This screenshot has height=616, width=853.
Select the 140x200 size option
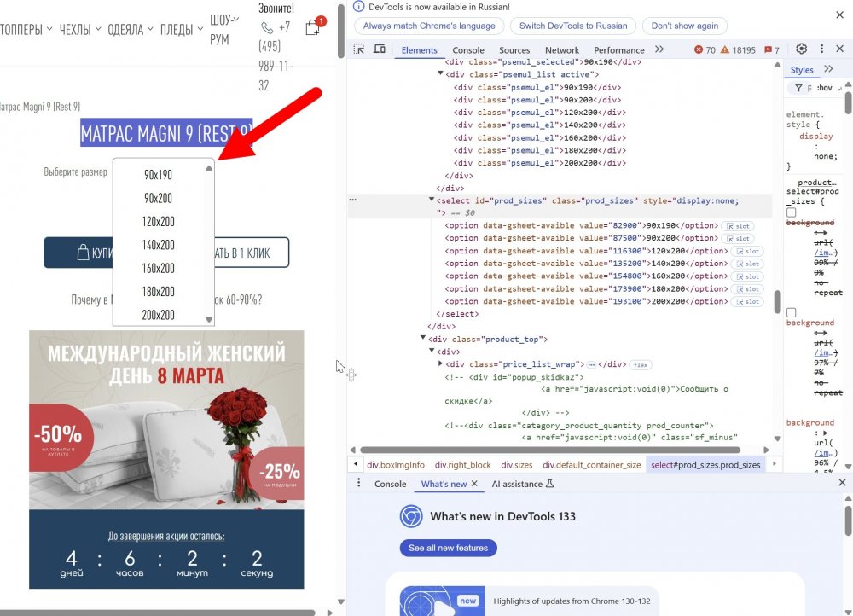coord(159,245)
